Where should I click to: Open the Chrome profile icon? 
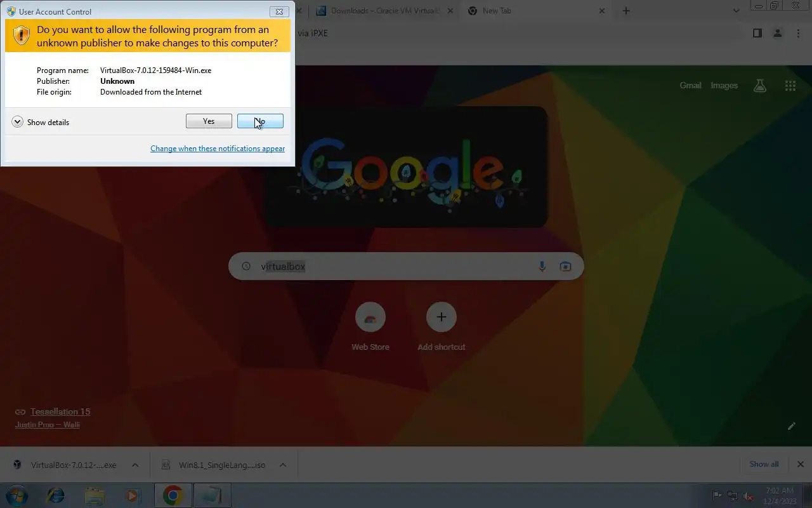778,33
